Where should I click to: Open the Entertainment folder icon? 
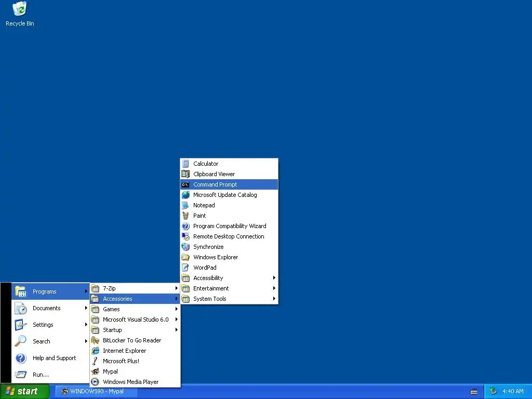point(185,288)
